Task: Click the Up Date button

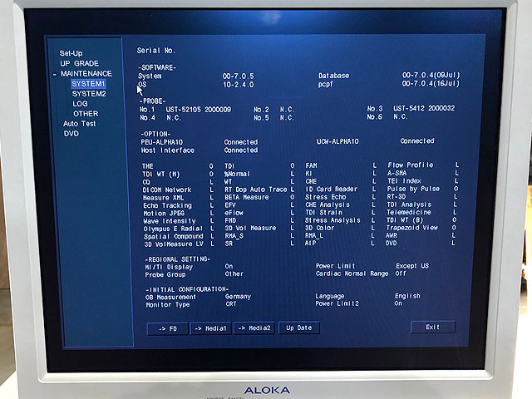Action: [298, 328]
